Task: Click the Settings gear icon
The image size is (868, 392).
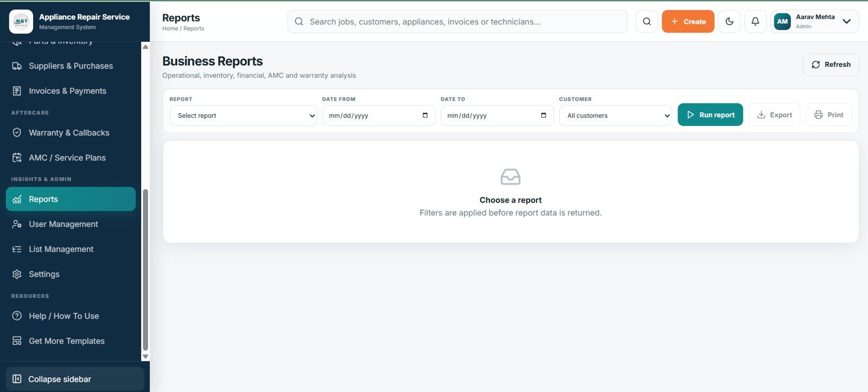Action: click(x=17, y=274)
